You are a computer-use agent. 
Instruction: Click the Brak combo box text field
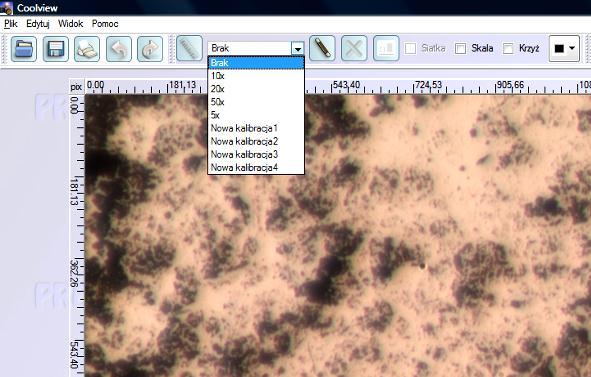tap(249, 48)
